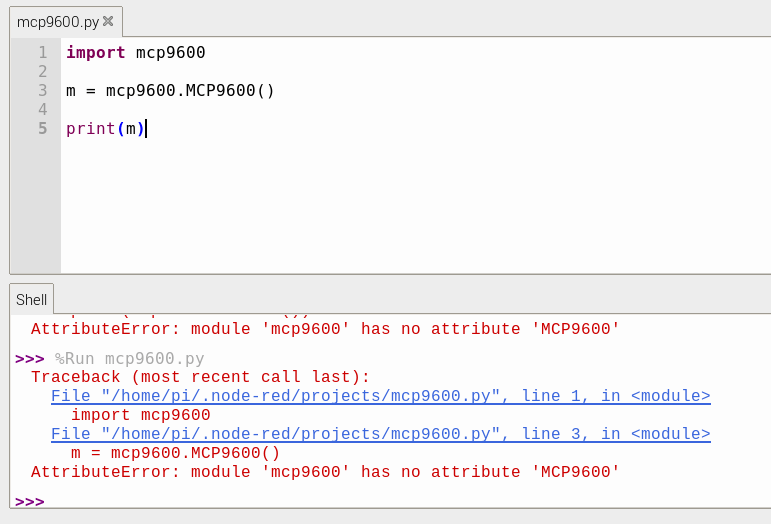Switch to the Shell tab
The width and height of the screenshot is (771, 524).
click(x=31, y=299)
